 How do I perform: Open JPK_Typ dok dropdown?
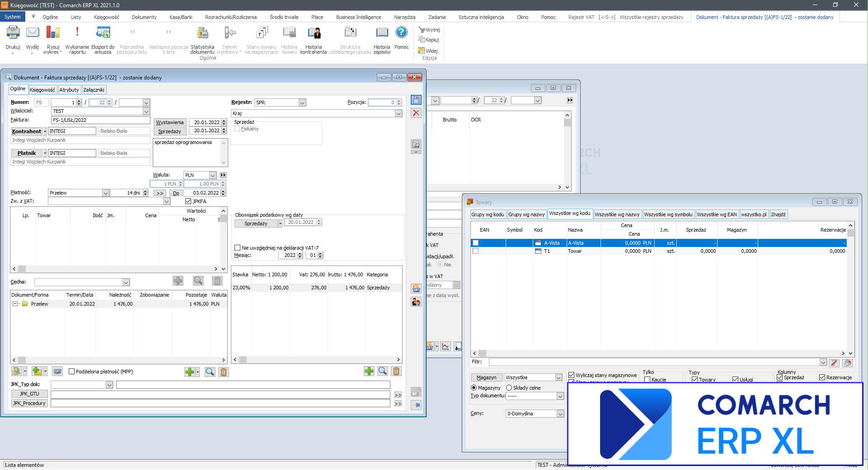[x=109, y=385]
